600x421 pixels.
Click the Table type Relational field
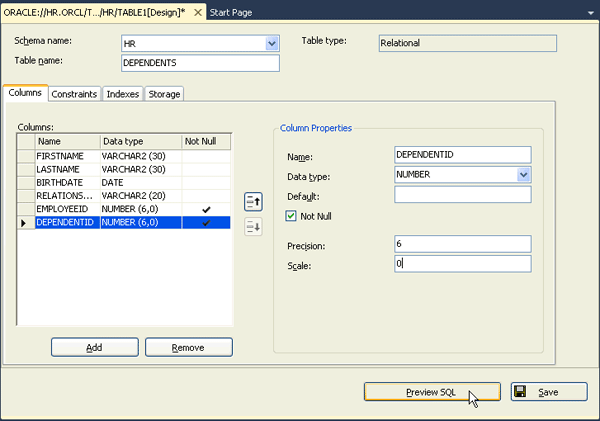(468, 43)
